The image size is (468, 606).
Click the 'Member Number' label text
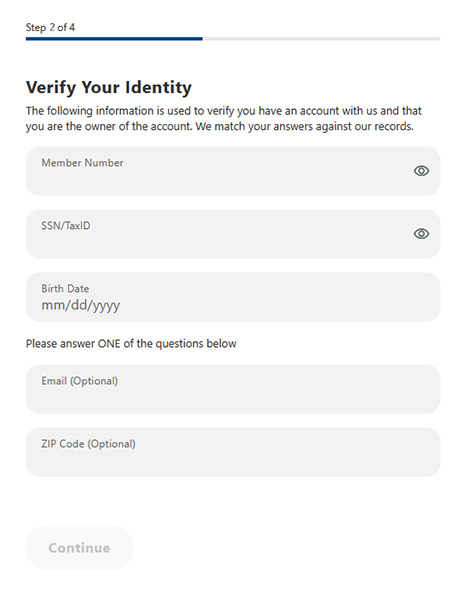(82, 163)
